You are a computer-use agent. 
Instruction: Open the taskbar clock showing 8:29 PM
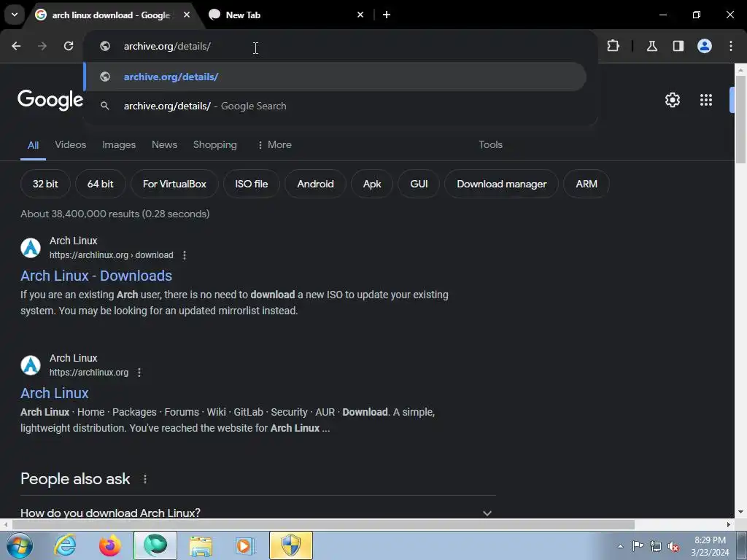[710, 546]
